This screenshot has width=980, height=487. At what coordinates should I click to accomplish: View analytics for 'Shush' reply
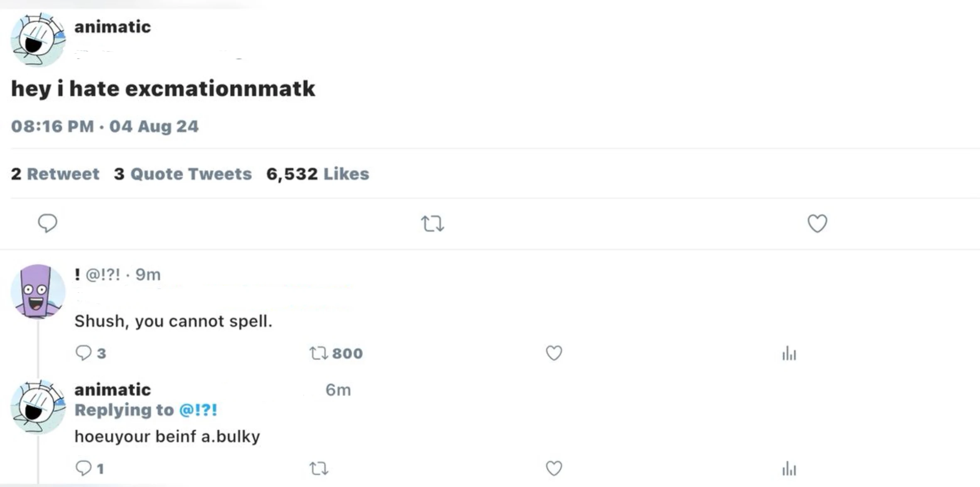pos(789,354)
